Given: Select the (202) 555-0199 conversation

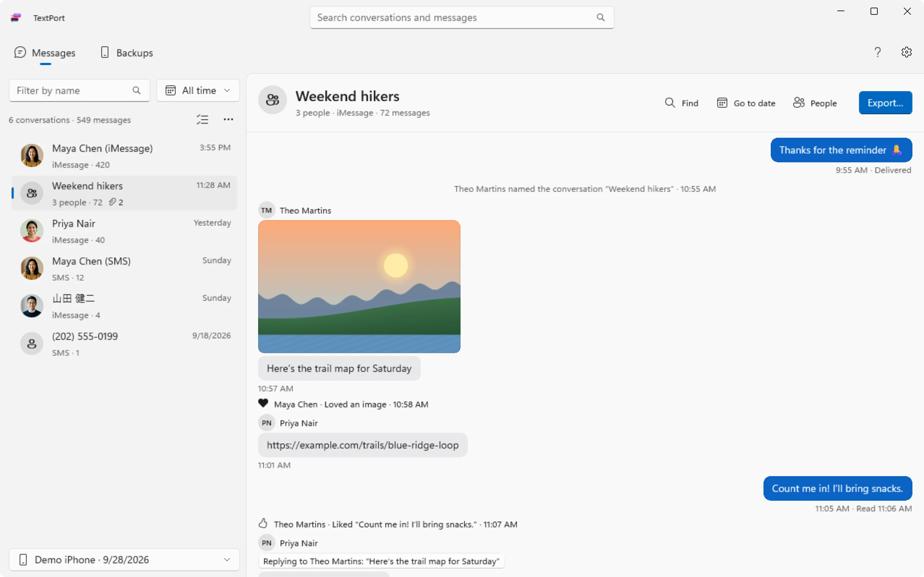Looking at the screenshot, I should [x=124, y=343].
